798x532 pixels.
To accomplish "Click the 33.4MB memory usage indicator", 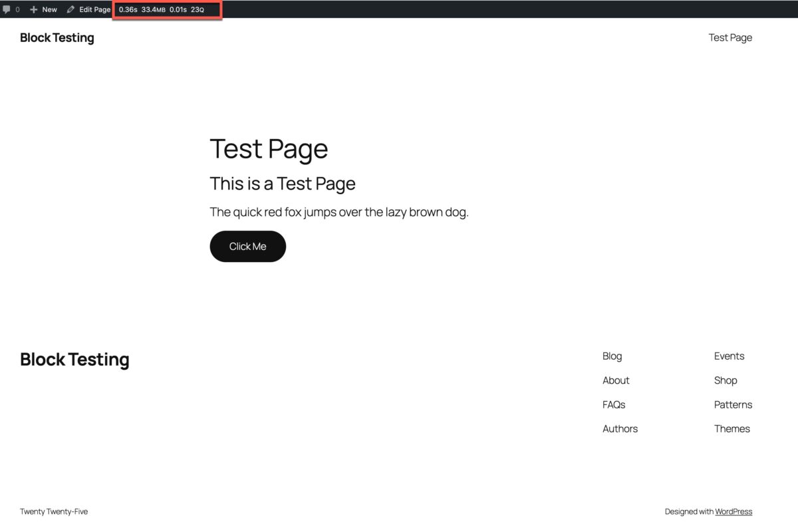I will 154,9.
